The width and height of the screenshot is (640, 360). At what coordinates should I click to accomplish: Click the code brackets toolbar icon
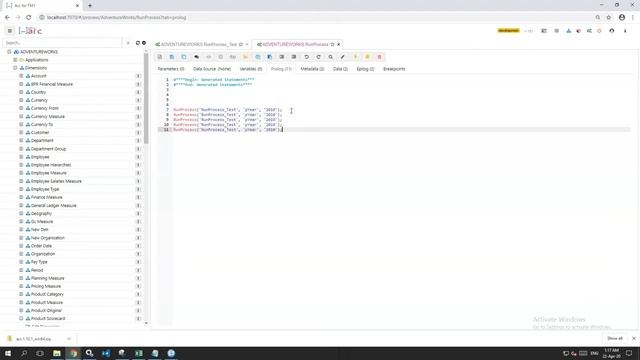point(209,57)
